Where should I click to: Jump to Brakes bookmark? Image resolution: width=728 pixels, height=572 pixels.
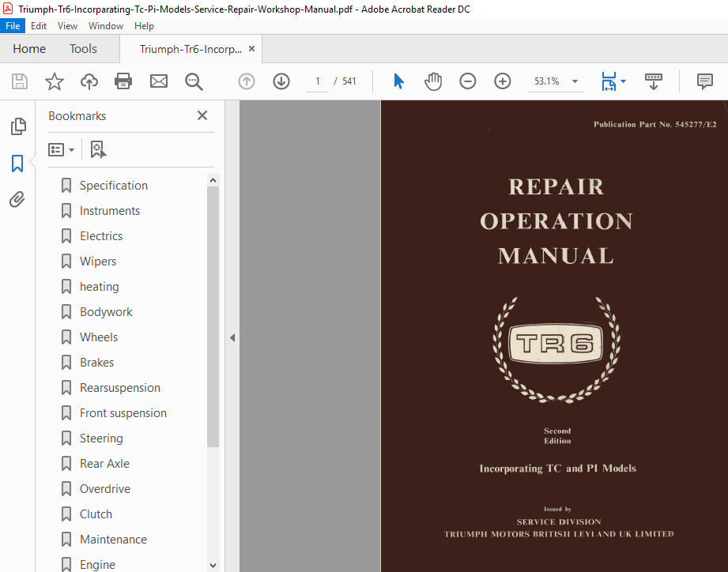pos(96,363)
